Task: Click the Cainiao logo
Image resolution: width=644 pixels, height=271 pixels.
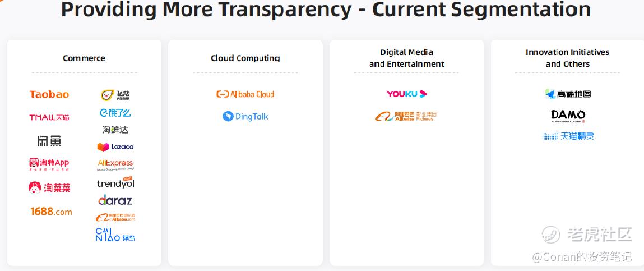Action: point(115,235)
